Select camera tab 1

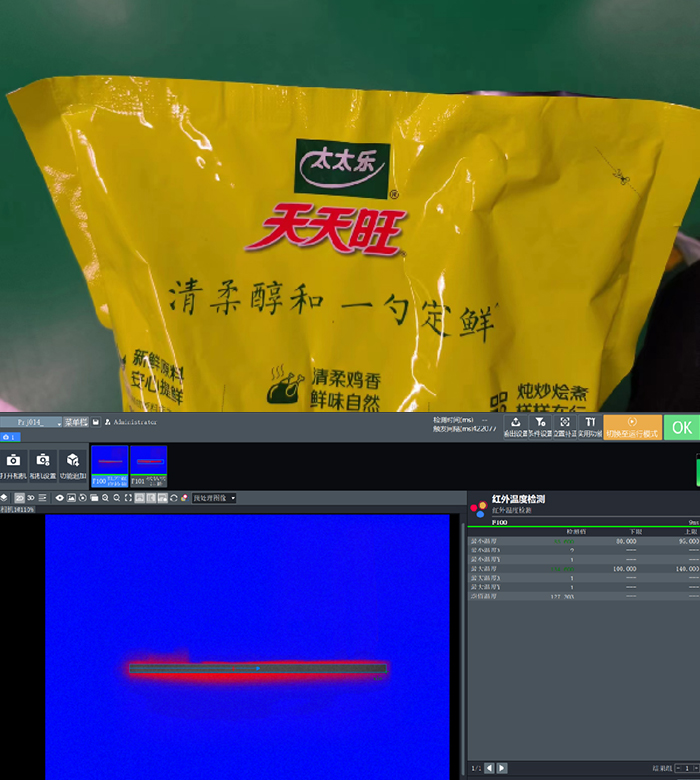pos(8,437)
